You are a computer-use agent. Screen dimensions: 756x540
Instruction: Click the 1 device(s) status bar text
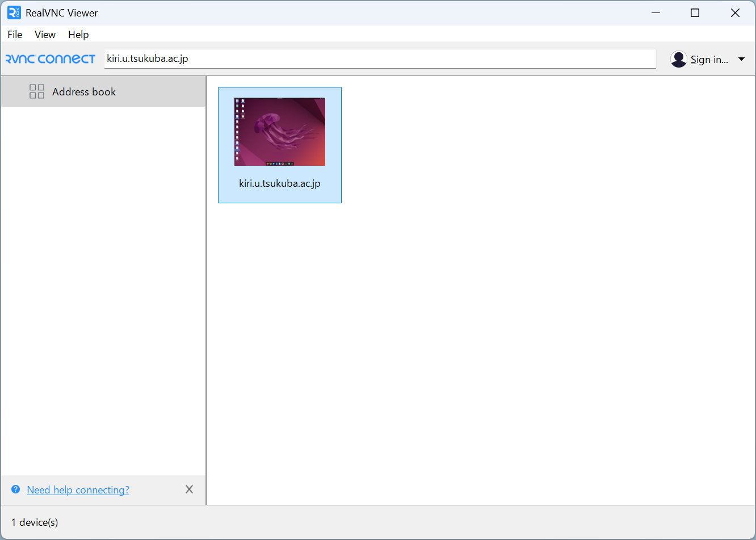(x=35, y=522)
